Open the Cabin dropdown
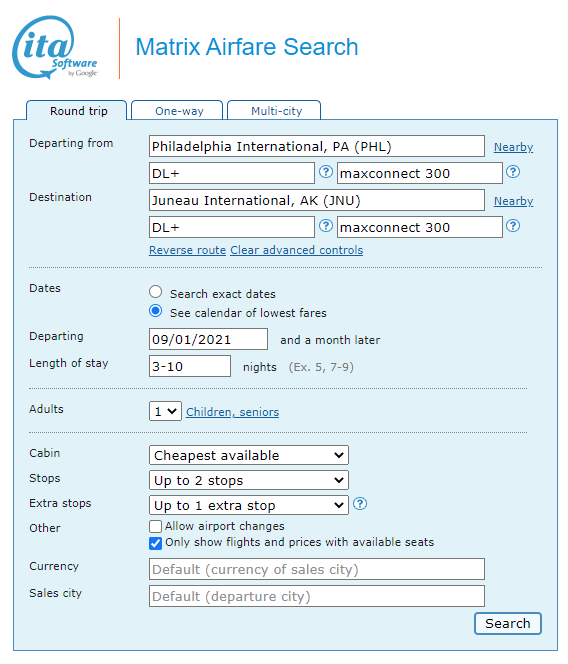 [249, 455]
